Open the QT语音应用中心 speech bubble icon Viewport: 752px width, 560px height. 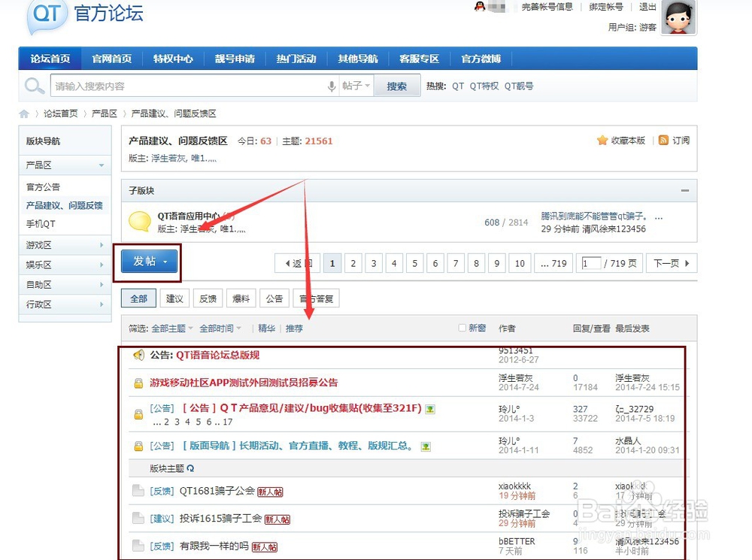point(139,220)
